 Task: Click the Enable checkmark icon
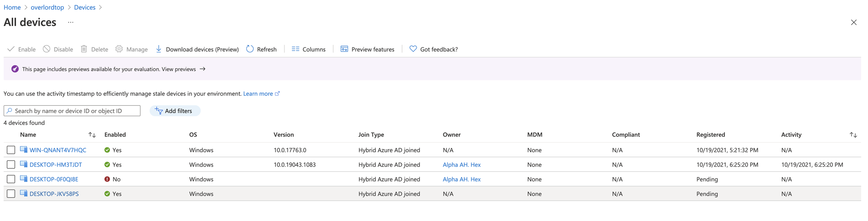click(11, 49)
